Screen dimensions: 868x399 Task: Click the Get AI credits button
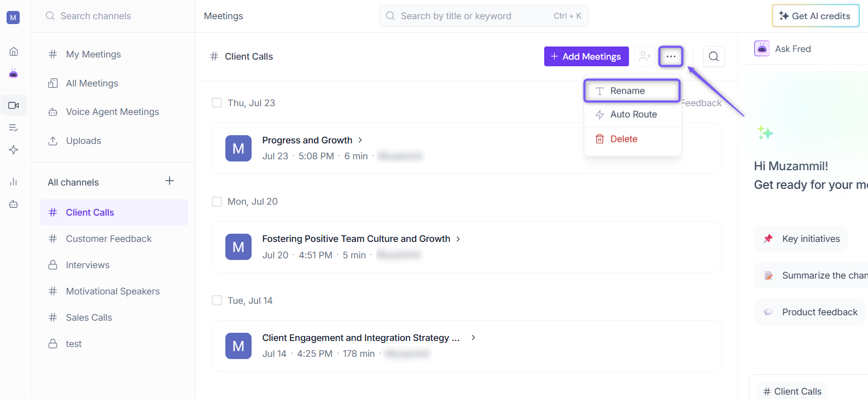pos(815,16)
